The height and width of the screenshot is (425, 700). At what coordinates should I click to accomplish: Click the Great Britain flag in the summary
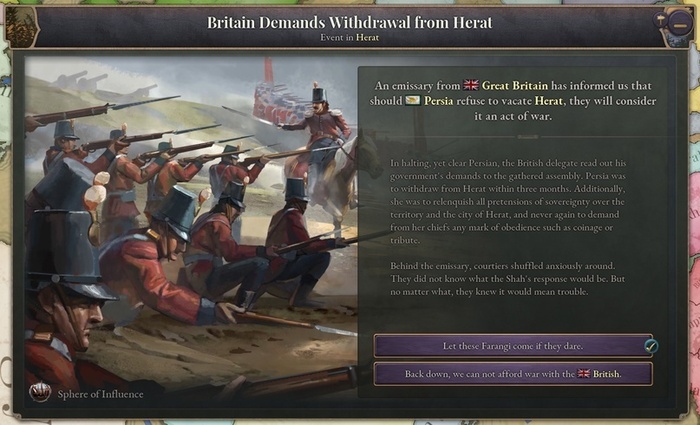[x=472, y=87]
